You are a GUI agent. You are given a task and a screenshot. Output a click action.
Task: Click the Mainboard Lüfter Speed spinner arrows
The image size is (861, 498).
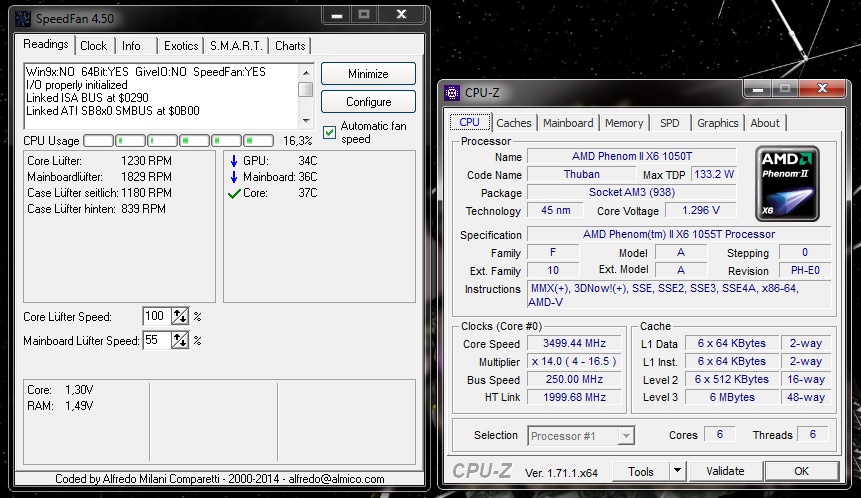click(180, 340)
